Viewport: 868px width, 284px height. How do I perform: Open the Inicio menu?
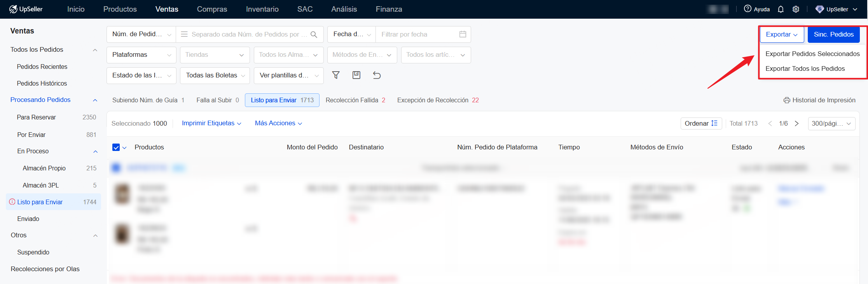(76, 9)
